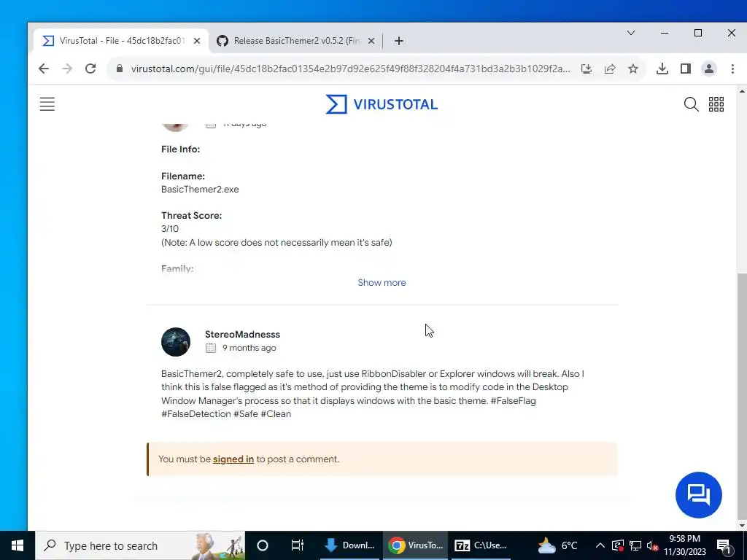Close the VirusTotal tab

(x=197, y=41)
